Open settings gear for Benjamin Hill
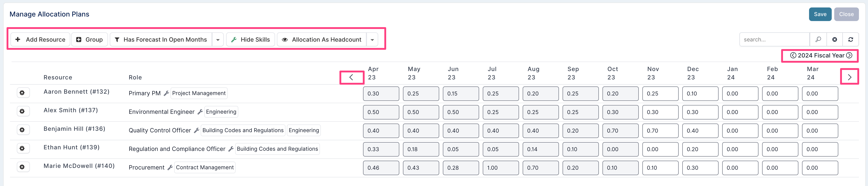The width and height of the screenshot is (868, 186). coord(22,130)
